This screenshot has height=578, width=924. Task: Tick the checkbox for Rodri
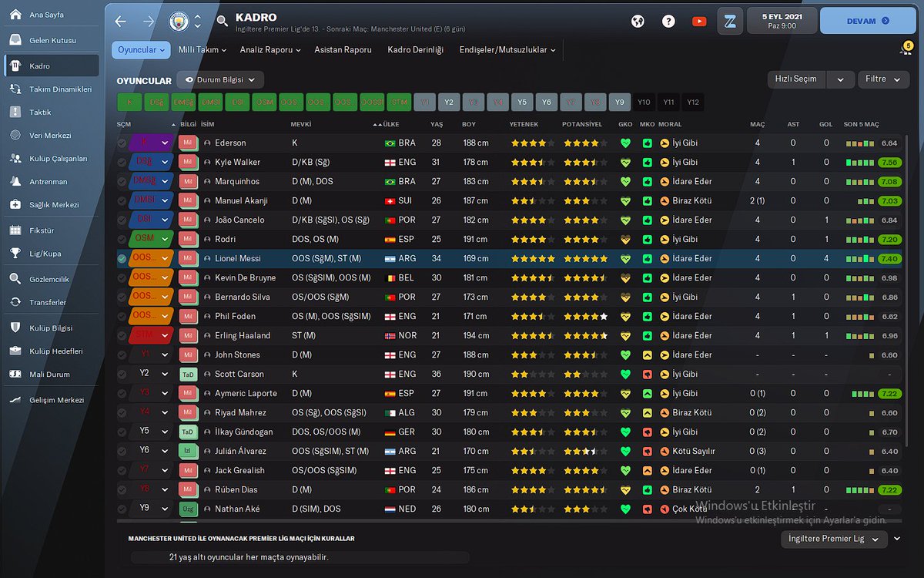(x=122, y=240)
